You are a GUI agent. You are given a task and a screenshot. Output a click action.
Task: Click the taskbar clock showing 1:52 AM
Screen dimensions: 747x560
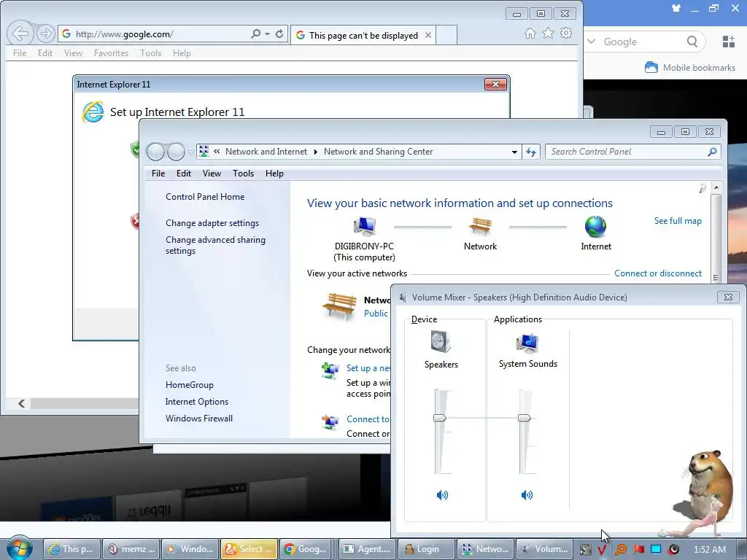709,550
